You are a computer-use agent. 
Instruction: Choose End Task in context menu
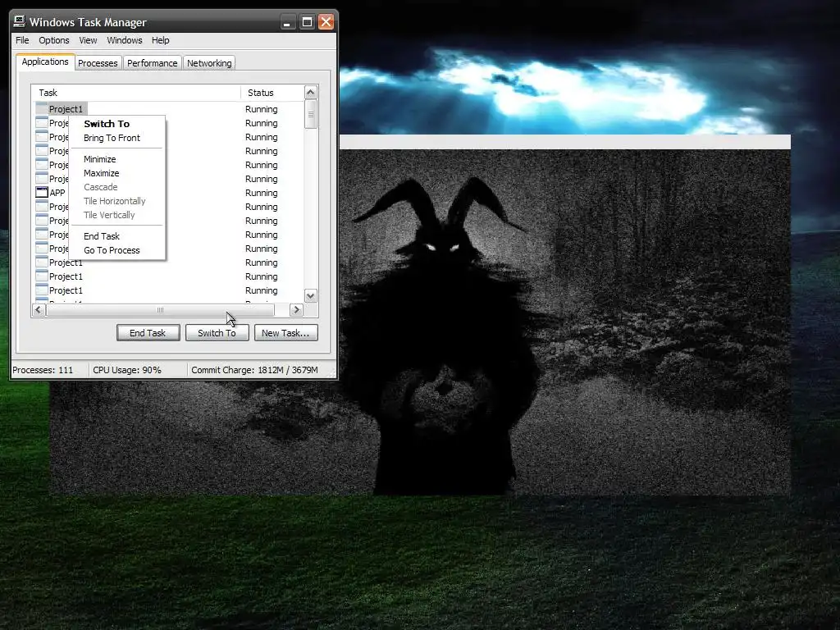coord(116,236)
